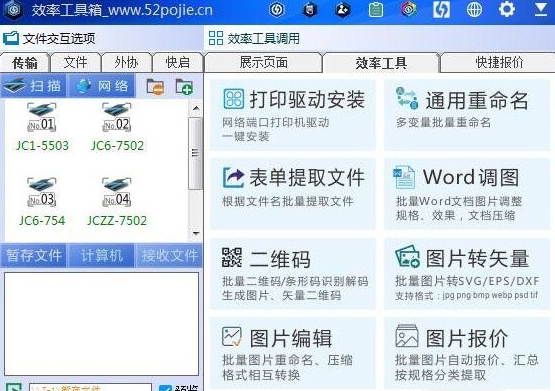The width and height of the screenshot is (555, 391).
Task: Open the 图片编辑 tool card
Action: click(x=293, y=353)
